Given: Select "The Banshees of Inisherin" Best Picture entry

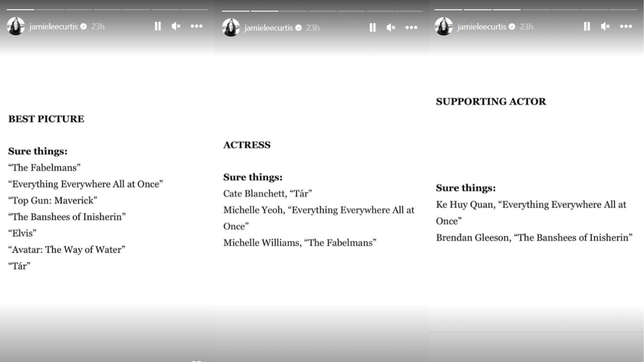Looking at the screenshot, I should [x=67, y=217].
